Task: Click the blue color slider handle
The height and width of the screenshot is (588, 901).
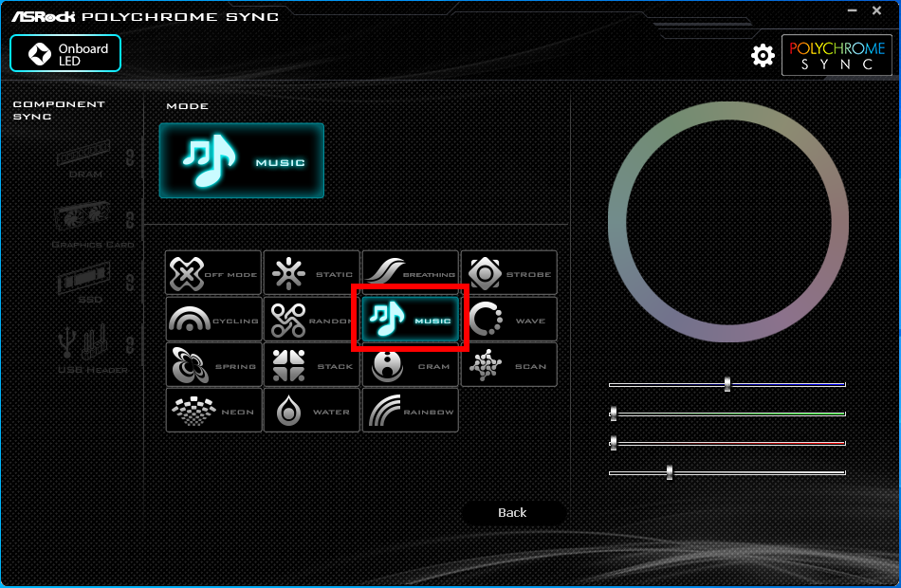Action: (x=727, y=384)
